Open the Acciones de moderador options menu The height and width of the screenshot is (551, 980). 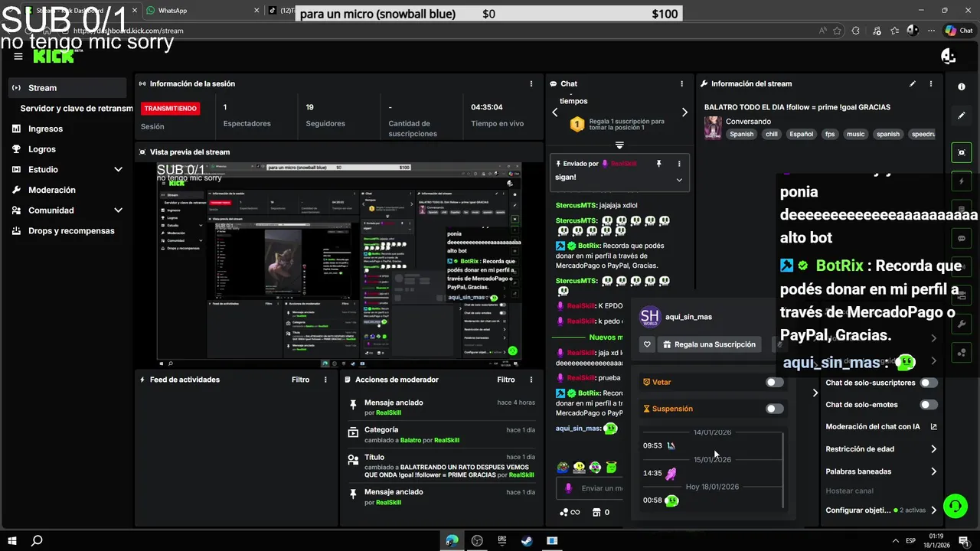531,380
